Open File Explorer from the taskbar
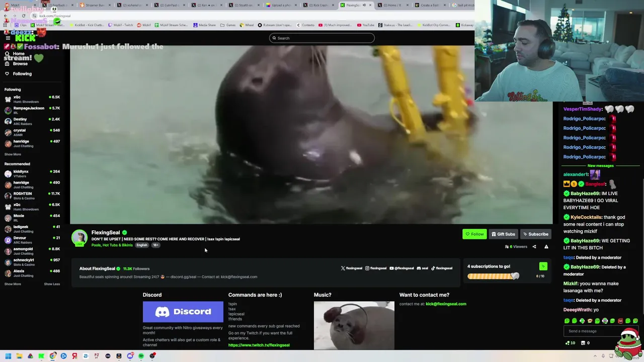Image resolution: width=644 pixels, height=362 pixels. click(19, 356)
